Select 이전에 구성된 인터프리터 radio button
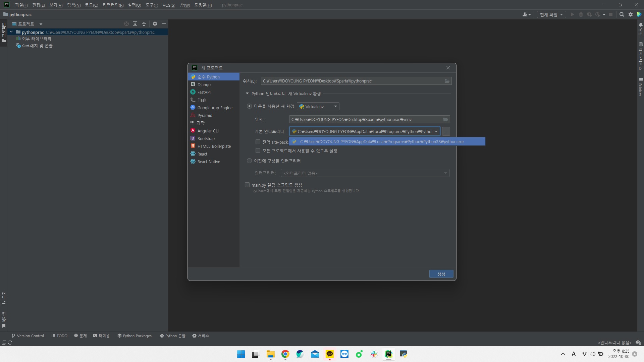The width and height of the screenshot is (644, 362). point(249,161)
